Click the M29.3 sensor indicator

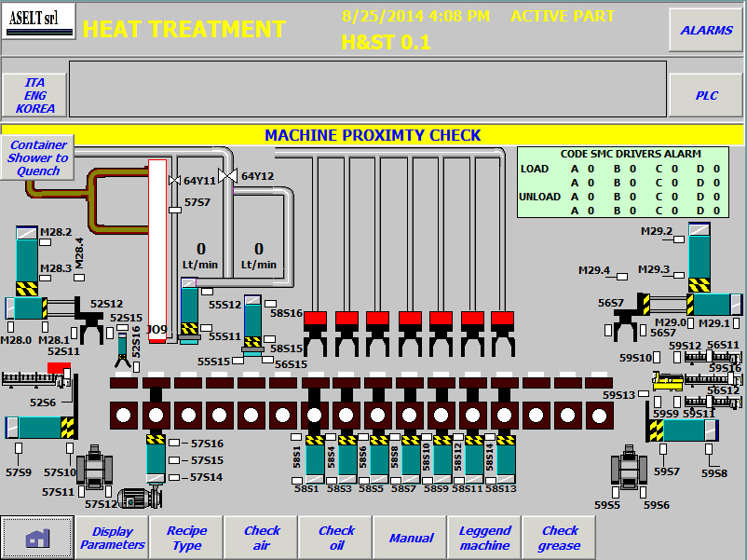[x=679, y=276]
